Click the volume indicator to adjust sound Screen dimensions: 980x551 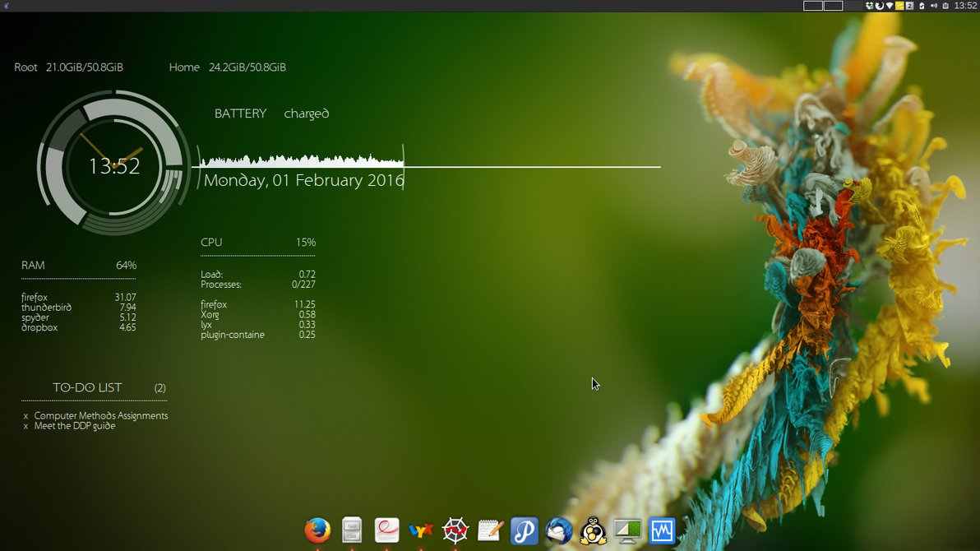[933, 5]
